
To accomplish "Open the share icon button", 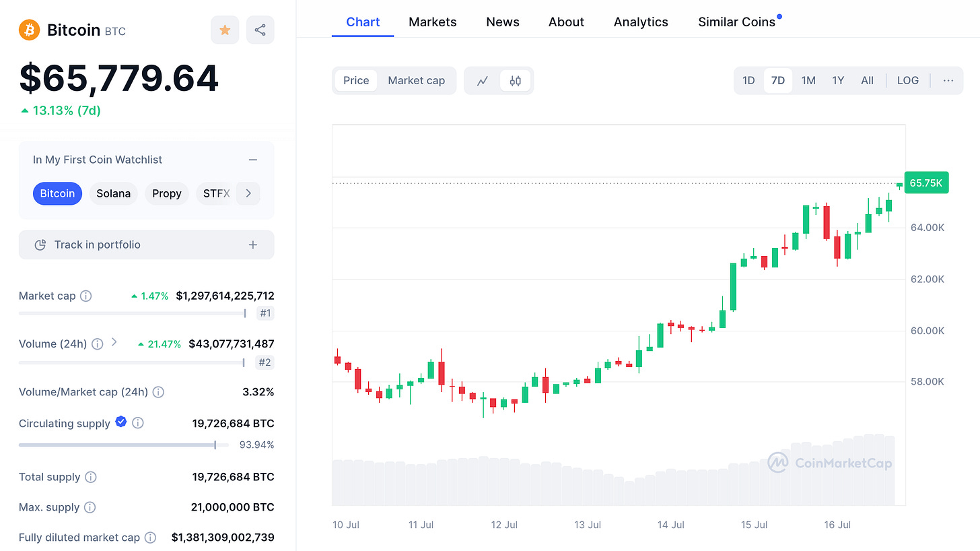I will click(x=260, y=30).
